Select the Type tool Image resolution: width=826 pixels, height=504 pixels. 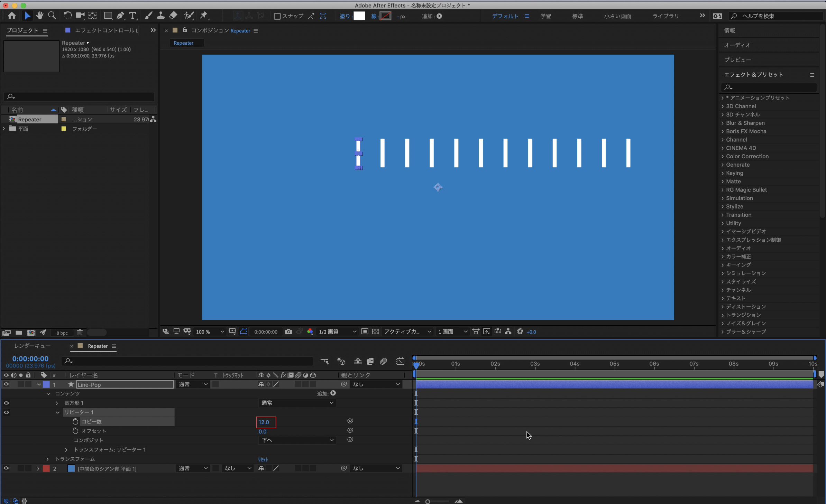132,16
